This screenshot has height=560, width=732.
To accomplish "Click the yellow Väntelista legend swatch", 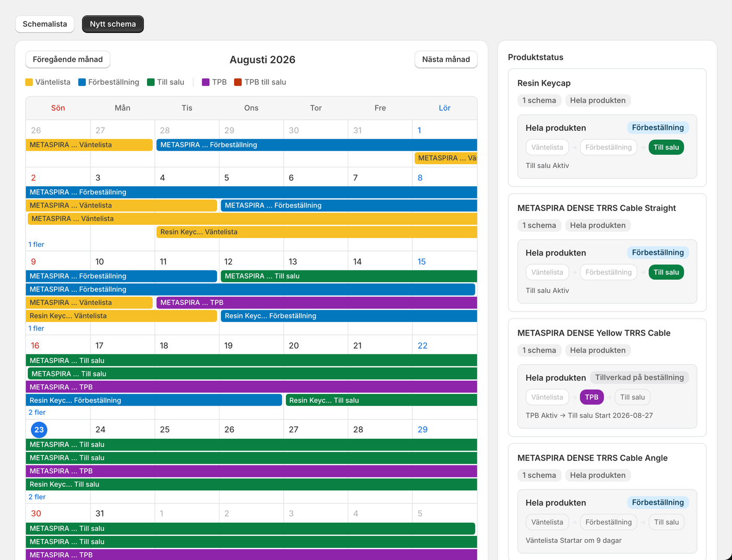I will click(29, 82).
